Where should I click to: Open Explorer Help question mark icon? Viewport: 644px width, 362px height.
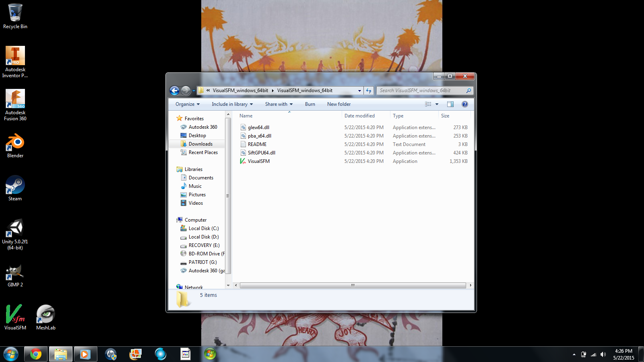click(x=465, y=104)
